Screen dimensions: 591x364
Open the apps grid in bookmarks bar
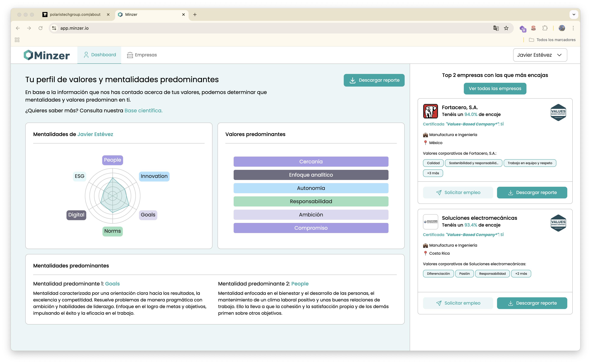coord(17,40)
